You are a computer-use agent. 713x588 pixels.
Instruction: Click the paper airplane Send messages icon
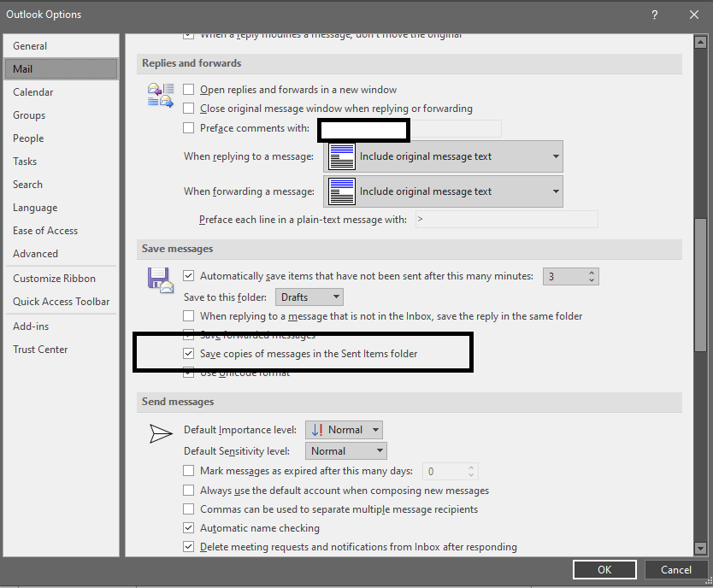pyautogui.click(x=161, y=433)
